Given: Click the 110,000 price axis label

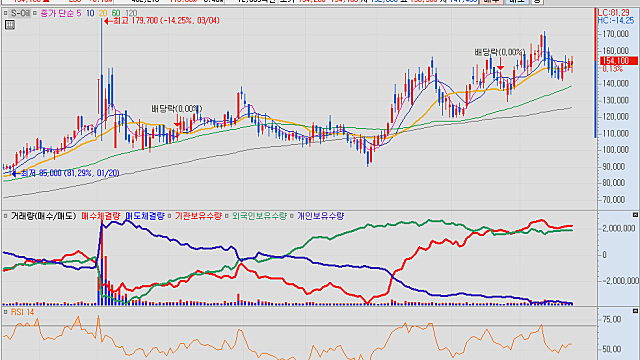Looking at the screenshot, I should coord(616,133).
